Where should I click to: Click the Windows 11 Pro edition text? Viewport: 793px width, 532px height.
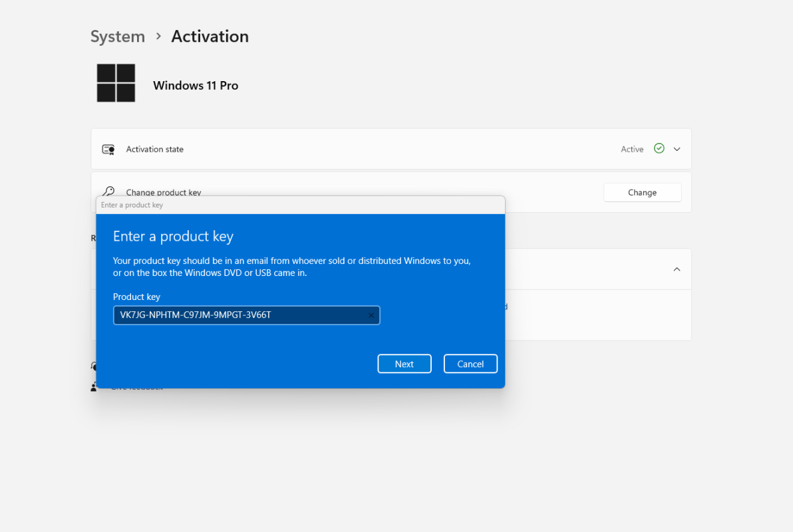click(196, 86)
